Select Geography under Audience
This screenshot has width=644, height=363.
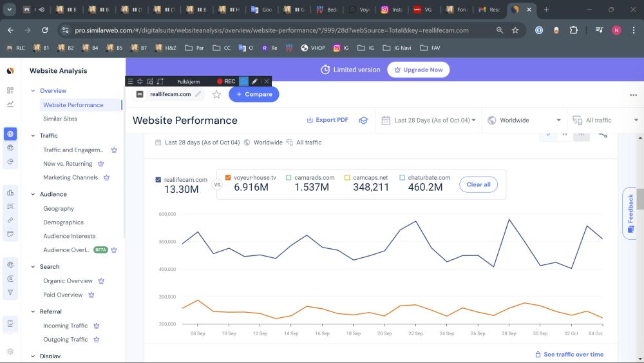click(59, 208)
